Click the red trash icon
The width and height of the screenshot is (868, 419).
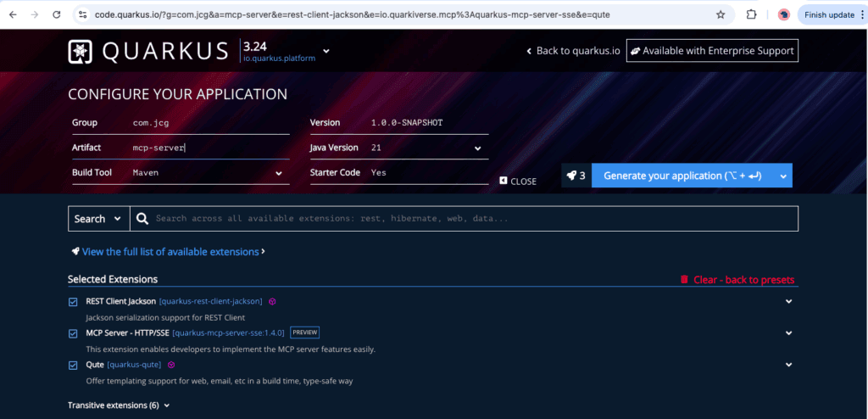point(684,279)
